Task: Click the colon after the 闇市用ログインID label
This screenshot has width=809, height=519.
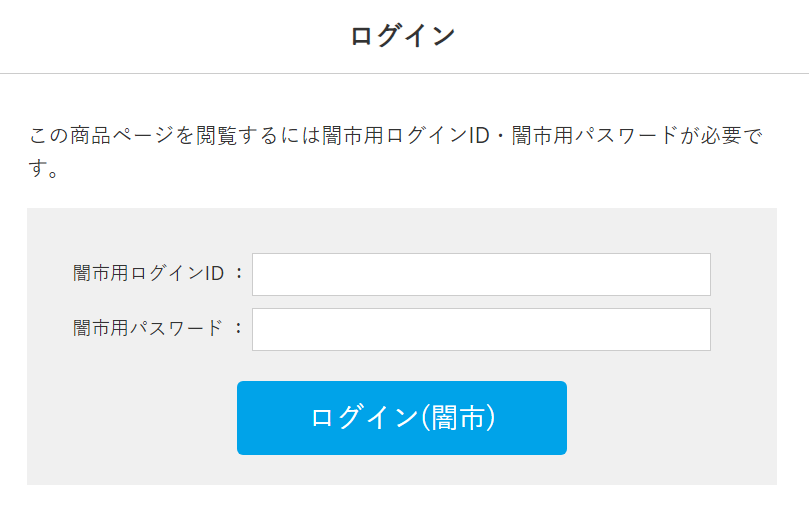Action: 238,274
